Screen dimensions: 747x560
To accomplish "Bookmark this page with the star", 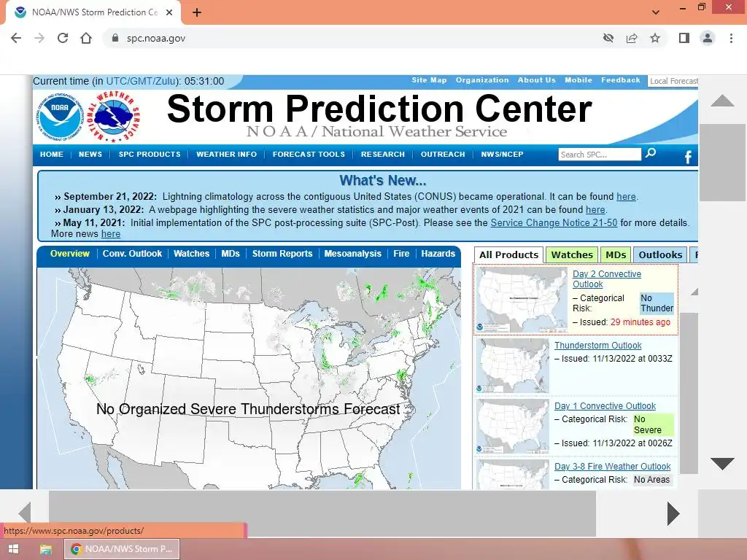I will tap(655, 38).
